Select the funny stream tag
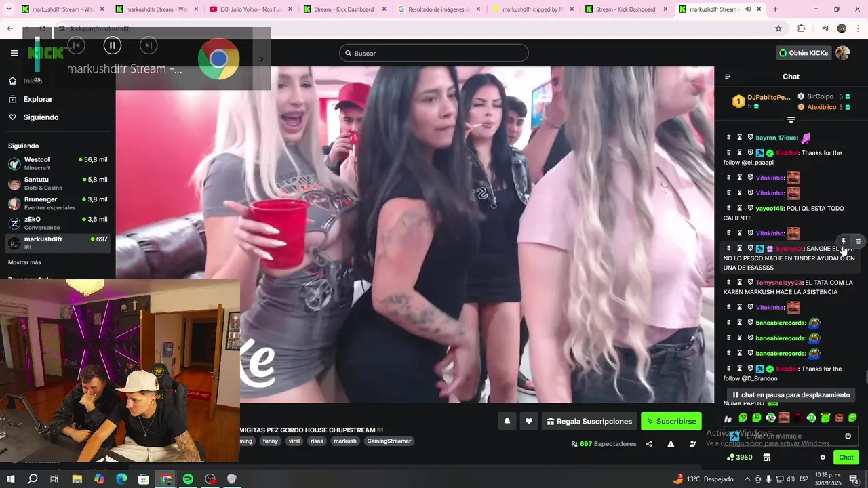 coord(271,441)
